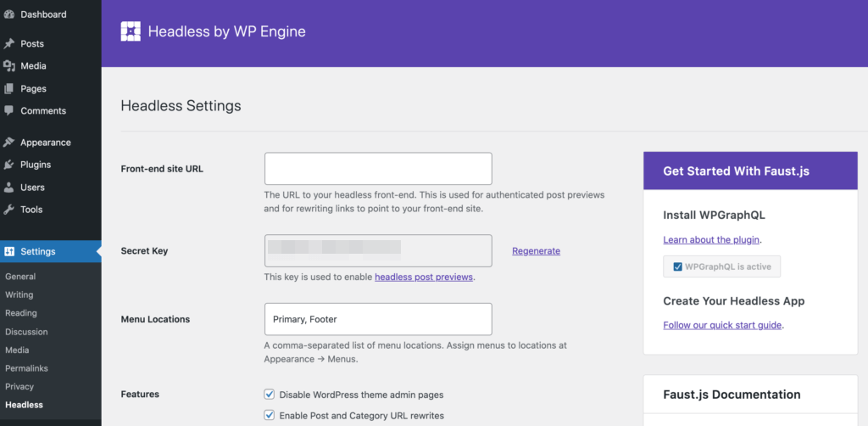Open the Dashboard menu item
Screen dimensions: 868x426
(43, 14)
